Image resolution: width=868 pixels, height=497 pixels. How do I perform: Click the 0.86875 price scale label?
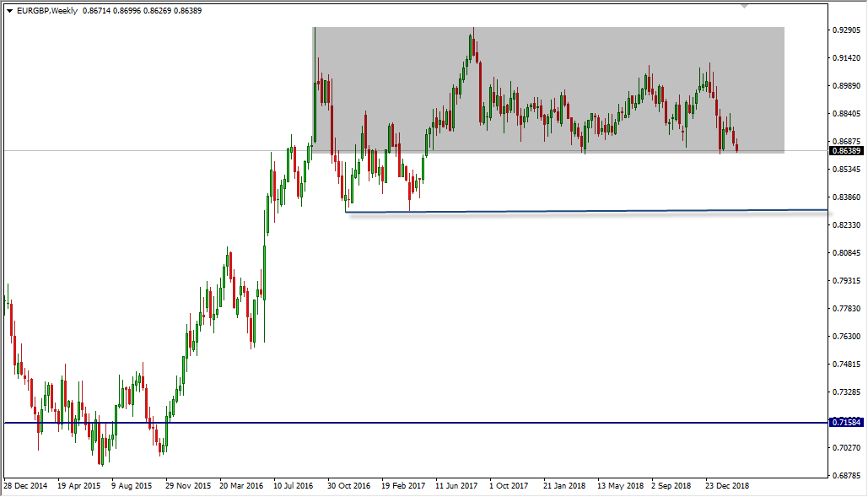(x=846, y=141)
